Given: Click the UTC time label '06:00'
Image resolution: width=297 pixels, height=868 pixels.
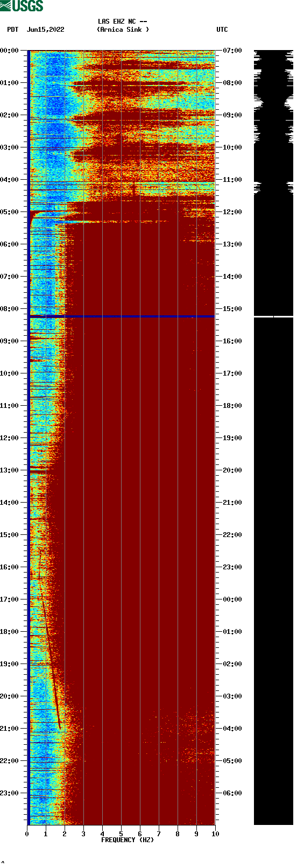Looking at the screenshot, I should coord(232,793).
